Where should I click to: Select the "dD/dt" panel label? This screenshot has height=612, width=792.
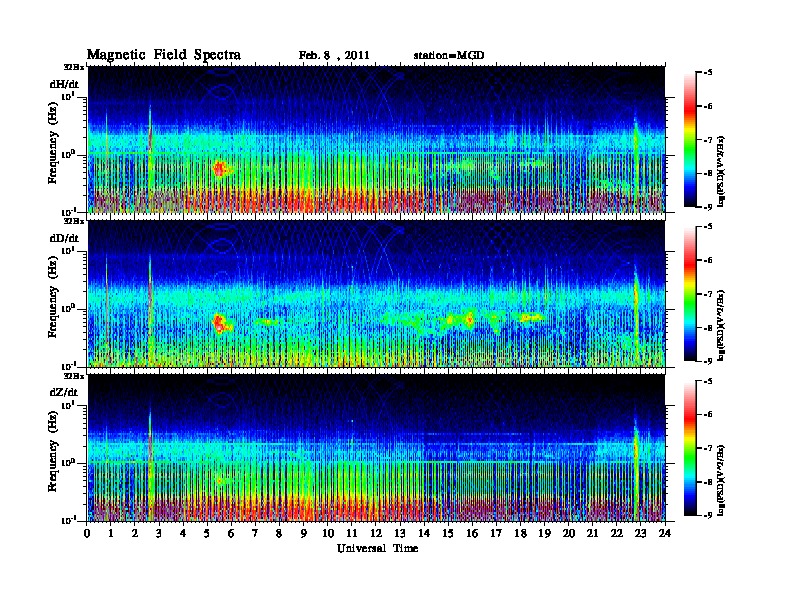64,238
